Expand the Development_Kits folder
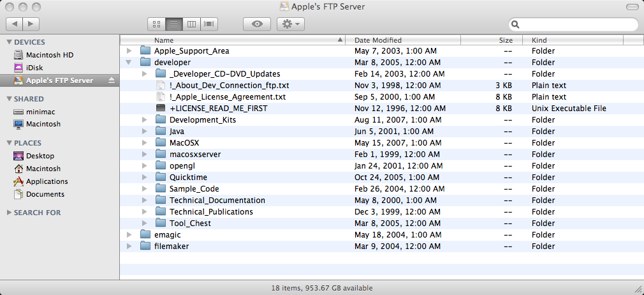 point(145,120)
